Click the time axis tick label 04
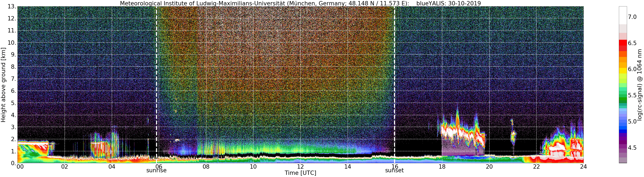 point(112,167)
